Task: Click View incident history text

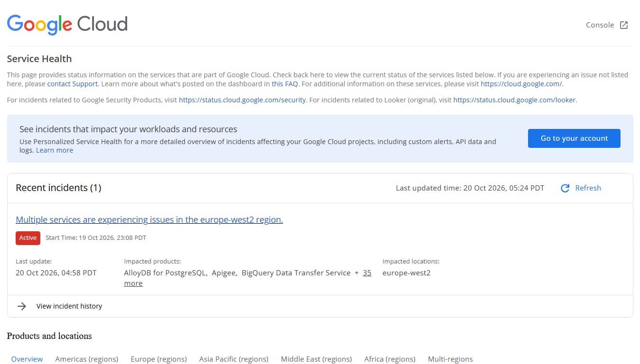Action: 69,306
